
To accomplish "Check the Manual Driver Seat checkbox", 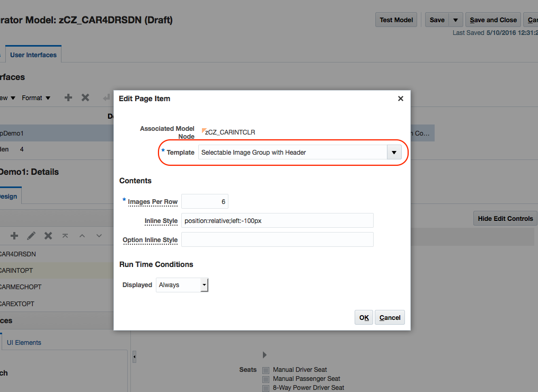I will (266, 370).
